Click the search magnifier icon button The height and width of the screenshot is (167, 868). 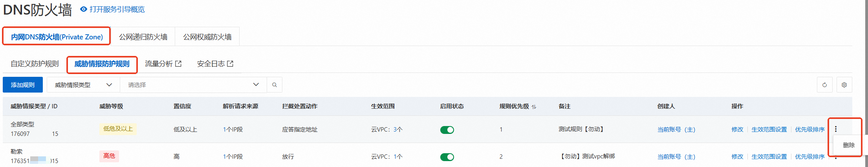(x=275, y=85)
